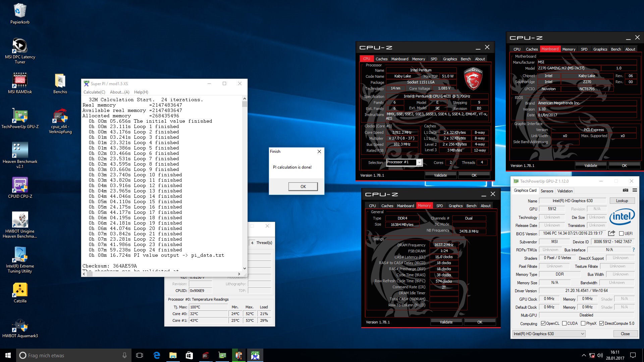Click Super PI scrollbar down arrow
Image resolution: width=644 pixels, height=362 pixels.
pyautogui.click(x=245, y=268)
